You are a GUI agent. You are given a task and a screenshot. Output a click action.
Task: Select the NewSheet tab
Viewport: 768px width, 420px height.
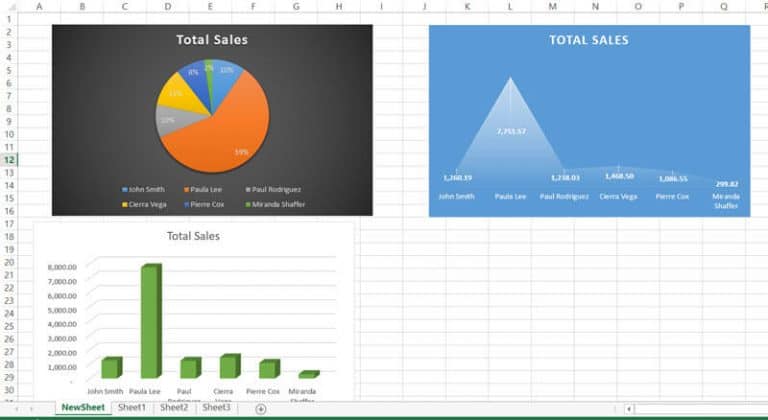(x=83, y=408)
